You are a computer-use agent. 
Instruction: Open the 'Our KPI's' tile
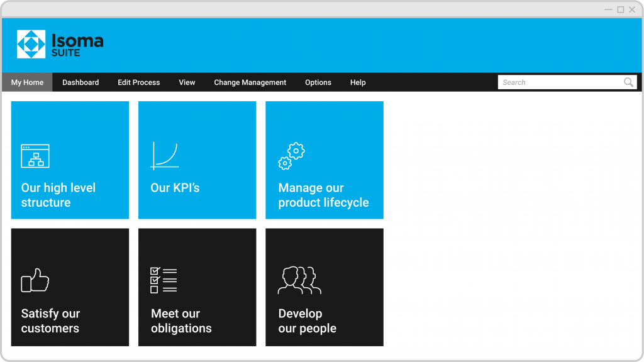point(197,160)
